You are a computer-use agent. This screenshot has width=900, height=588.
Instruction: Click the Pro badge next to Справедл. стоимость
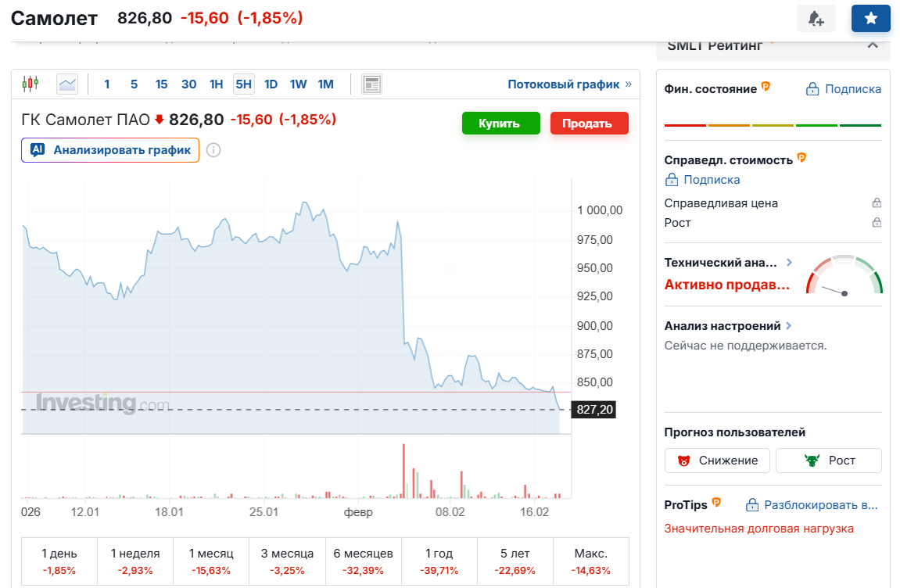(801, 157)
